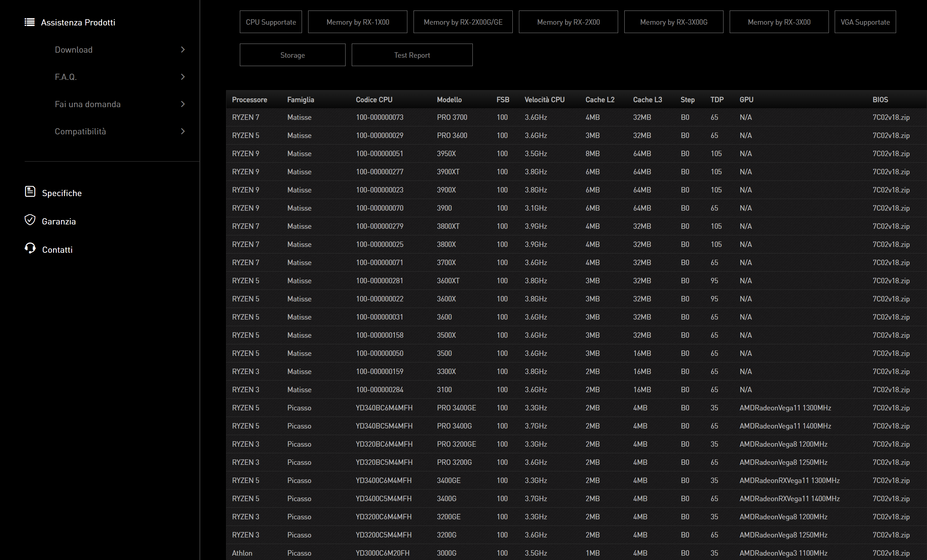Click the model cell PRO 3200GE
The image size is (927, 560).
[x=457, y=444]
